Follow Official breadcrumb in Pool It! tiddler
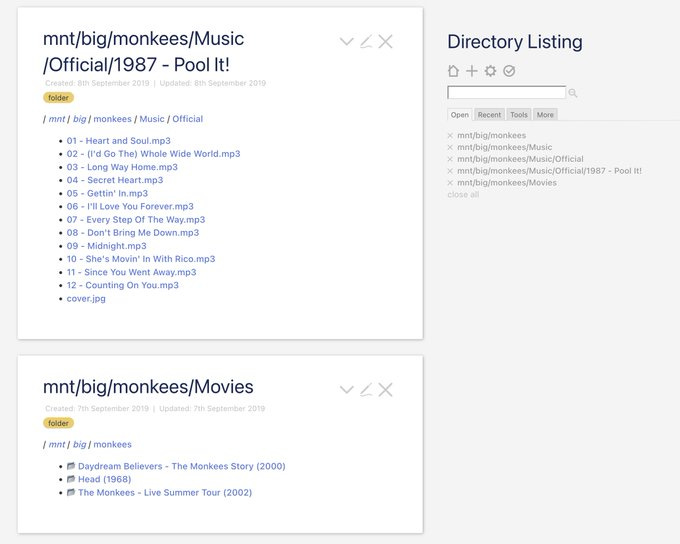 [187, 119]
